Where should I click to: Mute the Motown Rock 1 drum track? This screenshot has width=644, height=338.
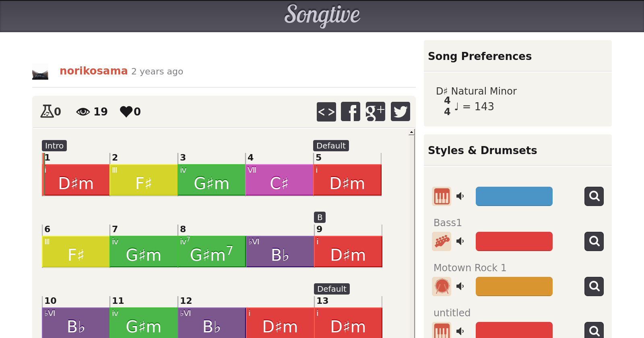coord(460,286)
